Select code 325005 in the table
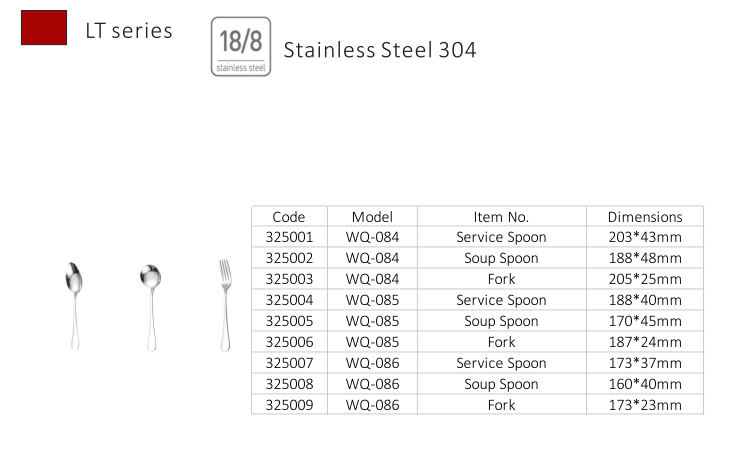753x465 pixels. tap(289, 321)
